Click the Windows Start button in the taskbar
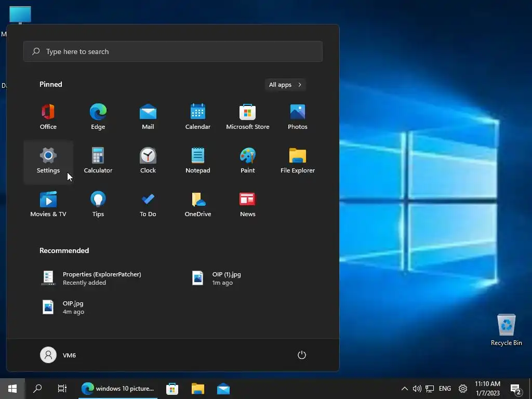 [12, 389]
